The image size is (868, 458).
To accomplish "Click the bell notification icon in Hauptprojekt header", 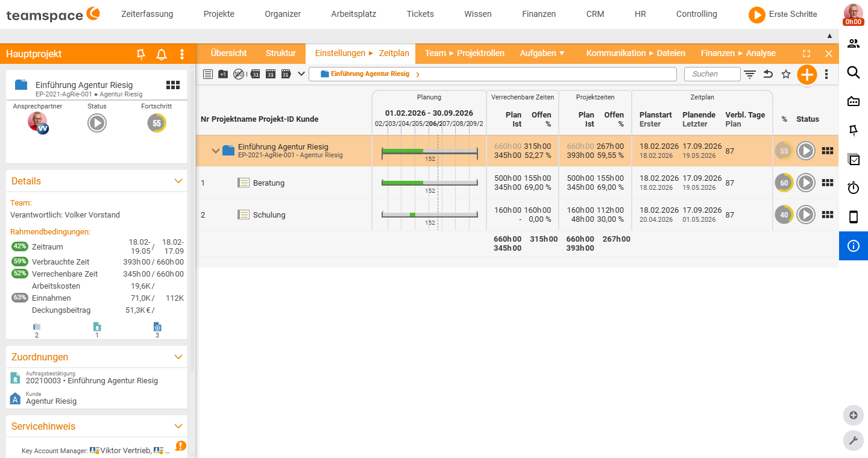I will [162, 54].
